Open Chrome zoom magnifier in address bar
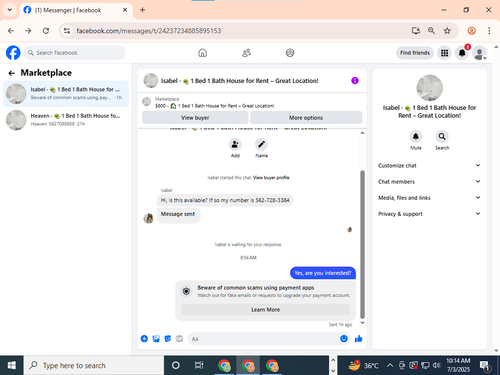Image resolution: width=500 pixels, height=375 pixels. point(431,31)
